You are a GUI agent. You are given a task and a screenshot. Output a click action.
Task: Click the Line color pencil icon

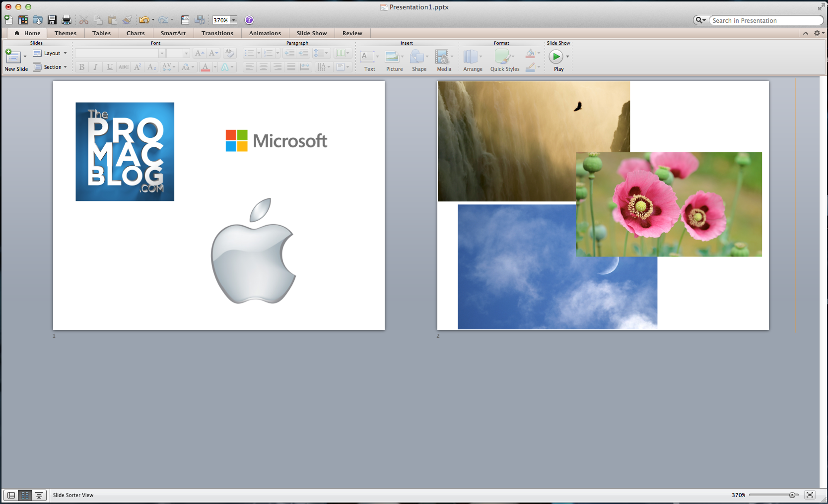pyautogui.click(x=530, y=67)
